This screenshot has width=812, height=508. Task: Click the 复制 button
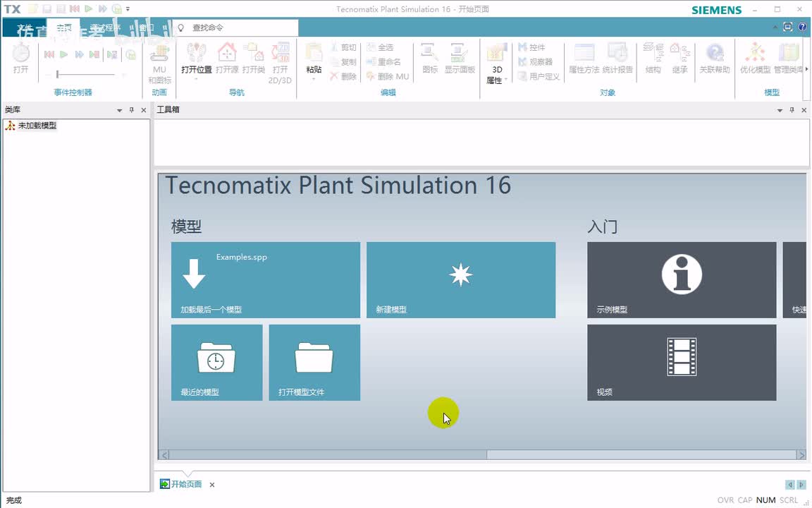343,61
